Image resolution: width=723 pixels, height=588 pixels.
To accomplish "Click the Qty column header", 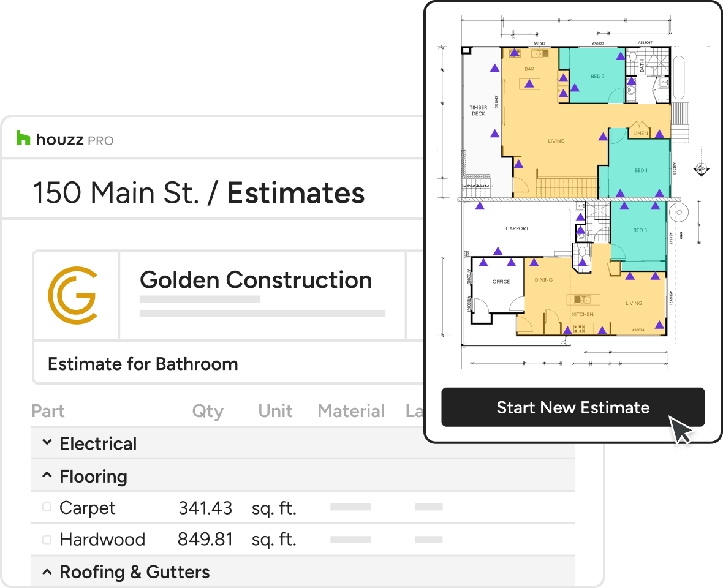I will click(208, 411).
